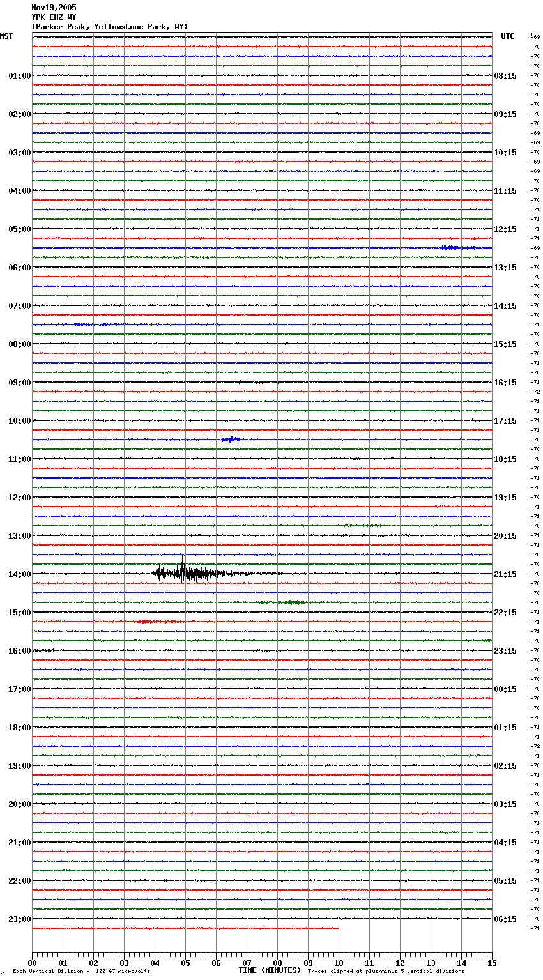Image resolution: width=543 pixels, height=980 pixels.
Task: Click the 05 minute axis tick label
Action: tap(185, 963)
